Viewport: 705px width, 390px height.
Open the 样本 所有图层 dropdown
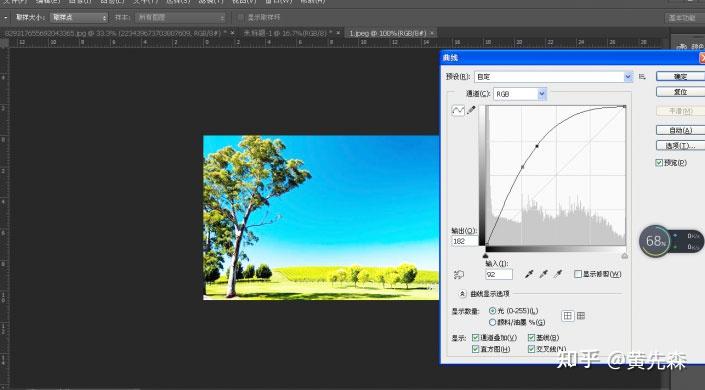[x=181, y=18]
